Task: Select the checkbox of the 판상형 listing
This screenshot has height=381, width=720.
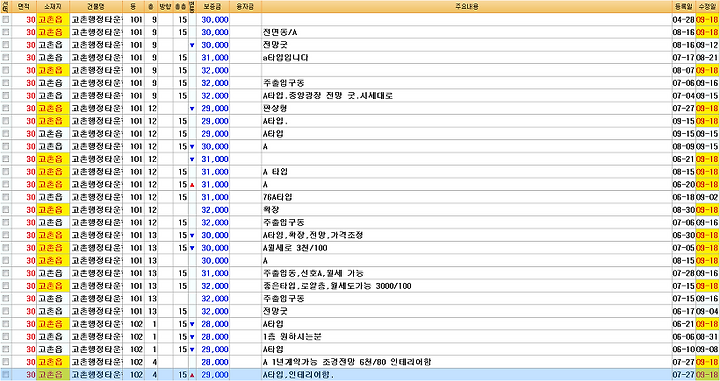Action: tap(6, 108)
